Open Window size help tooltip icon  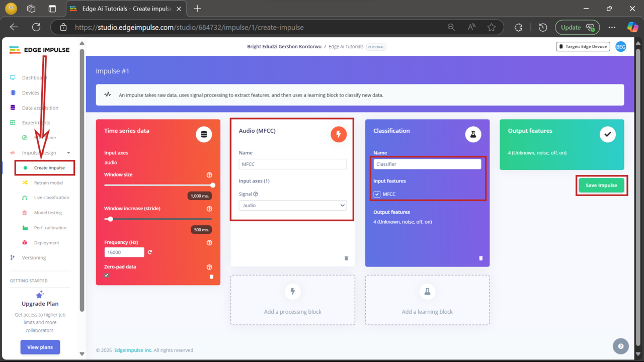pos(209,175)
